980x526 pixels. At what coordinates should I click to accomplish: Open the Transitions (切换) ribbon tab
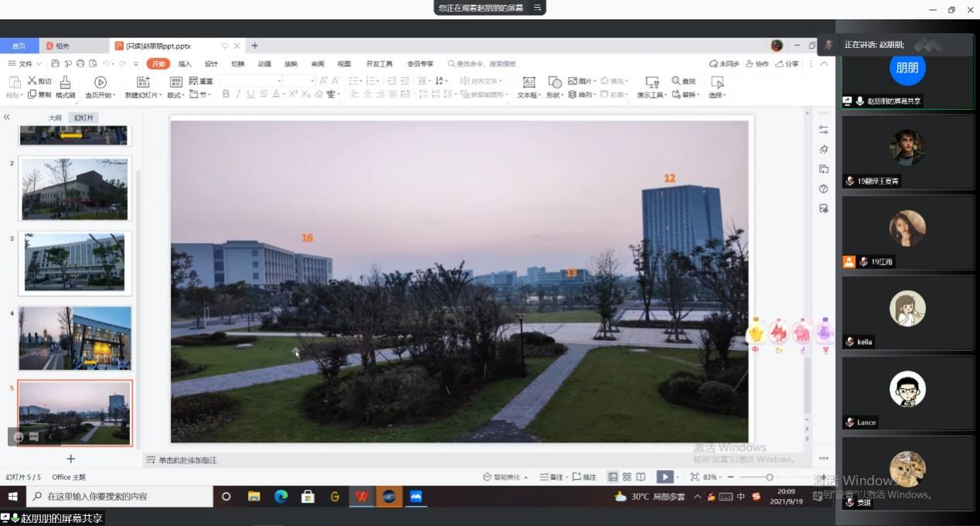click(x=237, y=63)
